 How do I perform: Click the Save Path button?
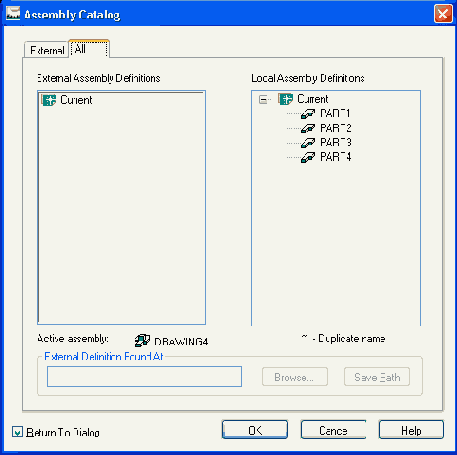[377, 377]
